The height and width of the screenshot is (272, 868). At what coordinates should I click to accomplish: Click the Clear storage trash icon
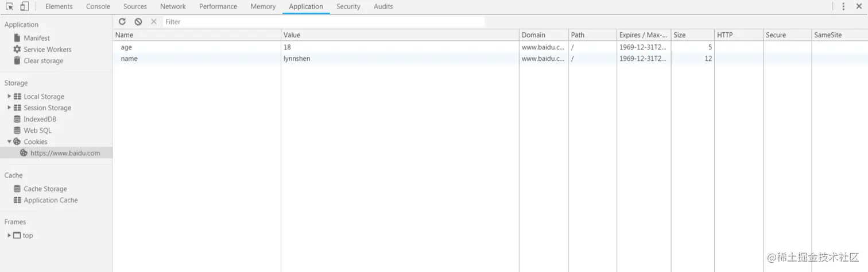click(17, 61)
